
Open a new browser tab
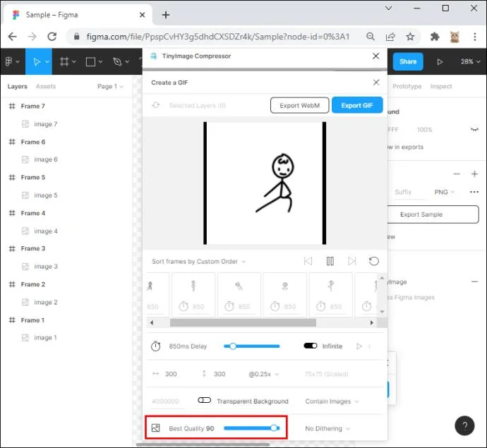click(x=166, y=15)
